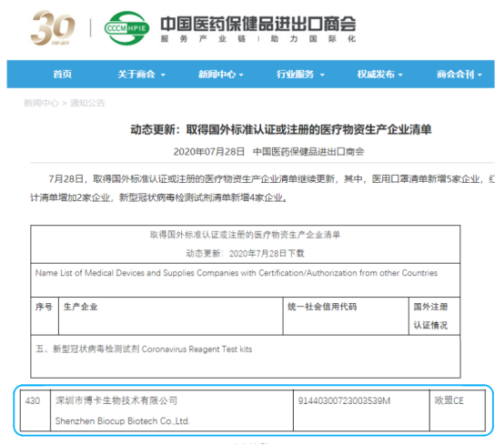Image resolution: width=504 pixels, height=445 pixels.
Task: Click the 下载 link in table heading
Action: [296, 253]
